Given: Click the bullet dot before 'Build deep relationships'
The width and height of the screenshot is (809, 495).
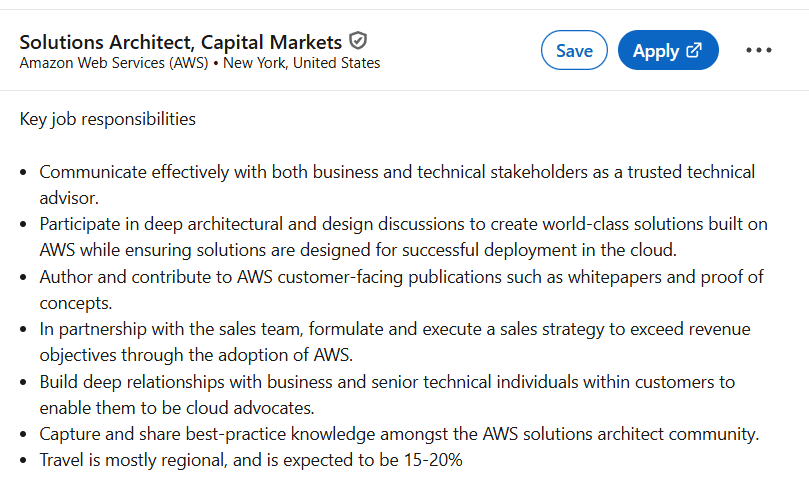Looking at the screenshot, I should click(25, 382).
